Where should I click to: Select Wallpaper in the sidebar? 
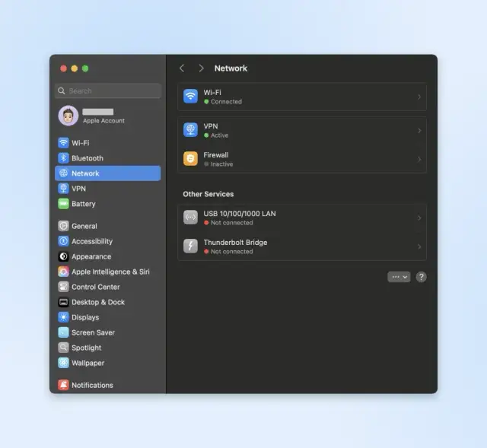coord(88,363)
